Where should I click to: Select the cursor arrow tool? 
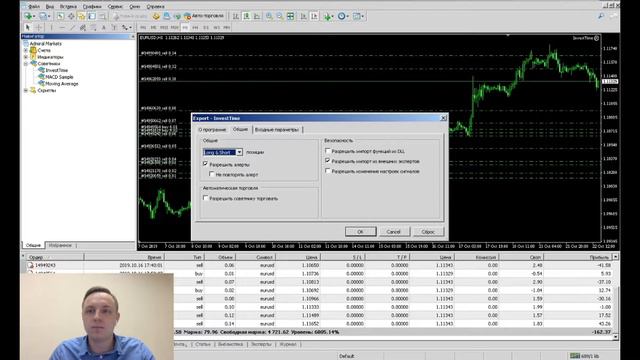[x=28, y=27]
